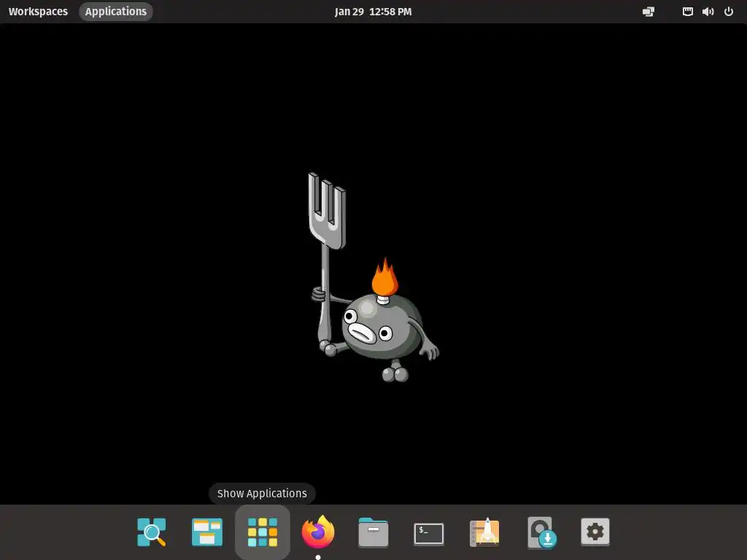Click the wired network status icon
The image size is (747, 560).
tap(687, 12)
